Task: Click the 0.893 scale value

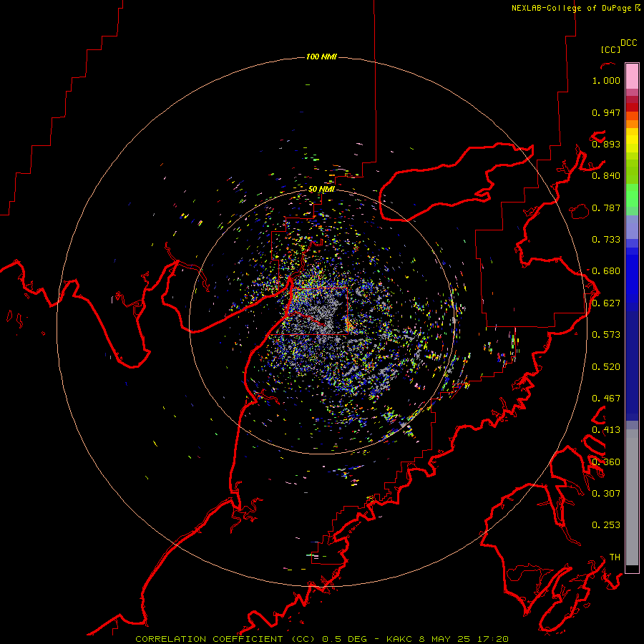Action: coord(606,144)
